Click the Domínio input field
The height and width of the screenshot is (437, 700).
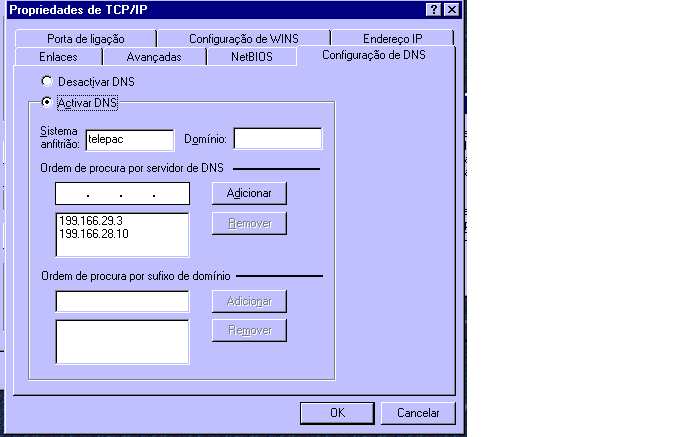coord(278,138)
